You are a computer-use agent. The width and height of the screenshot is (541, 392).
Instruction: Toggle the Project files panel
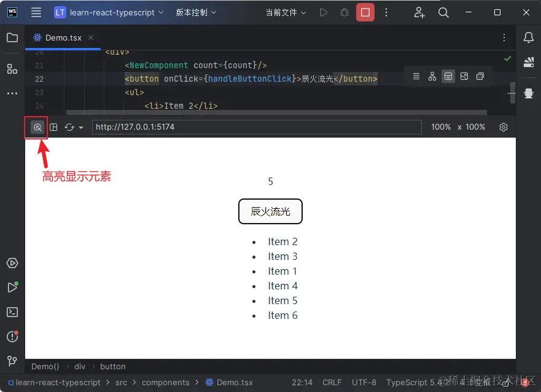[x=12, y=37]
